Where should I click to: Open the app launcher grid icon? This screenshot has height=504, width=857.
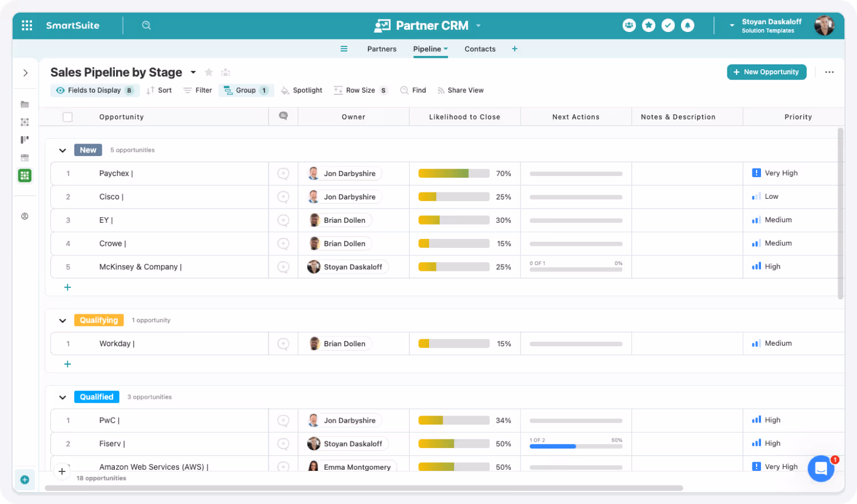(x=27, y=25)
